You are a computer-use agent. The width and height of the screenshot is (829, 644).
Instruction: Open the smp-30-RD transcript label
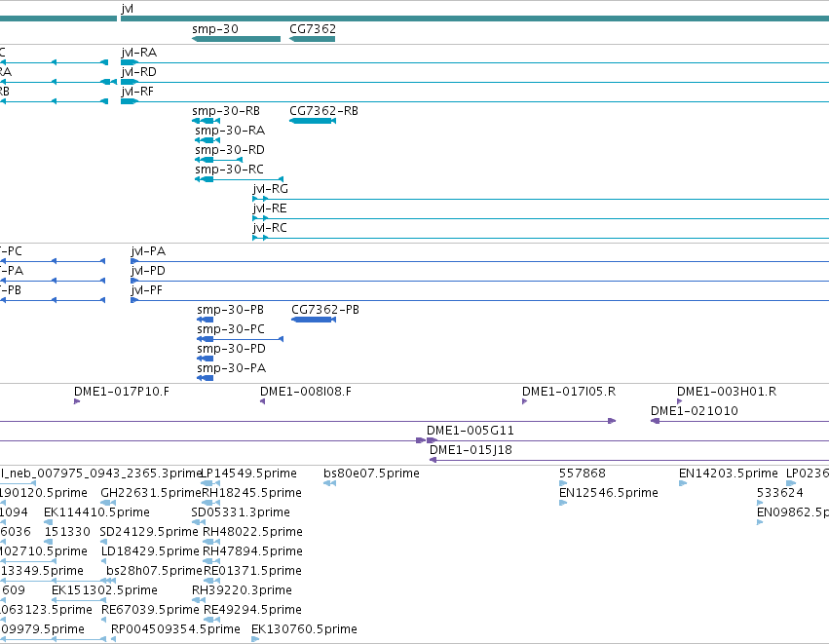coord(230,150)
